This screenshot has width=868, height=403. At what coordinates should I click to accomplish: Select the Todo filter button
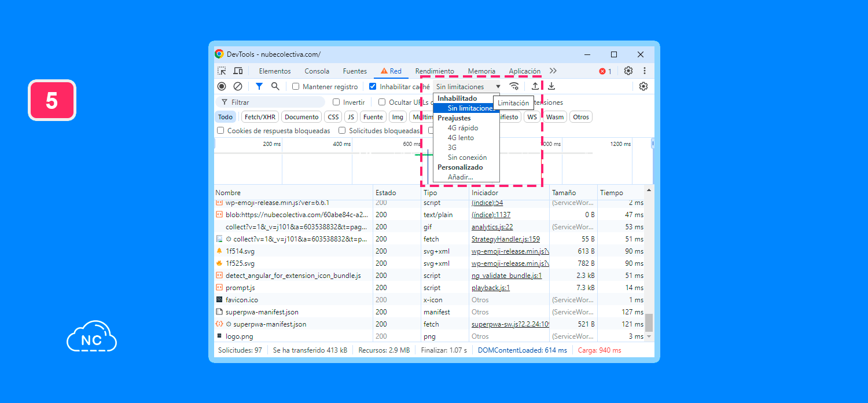tap(225, 117)
